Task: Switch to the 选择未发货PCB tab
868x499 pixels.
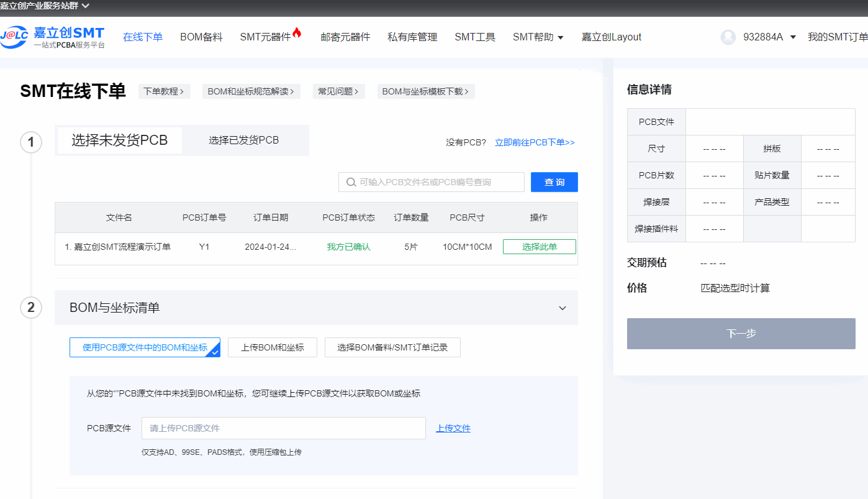Action: 120,140
